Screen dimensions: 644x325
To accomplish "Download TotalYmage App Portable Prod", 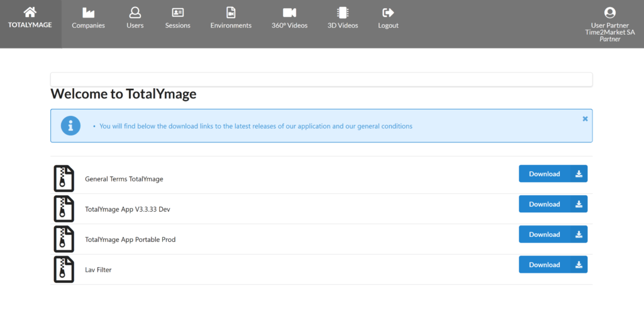I will [x=553, y=234].
